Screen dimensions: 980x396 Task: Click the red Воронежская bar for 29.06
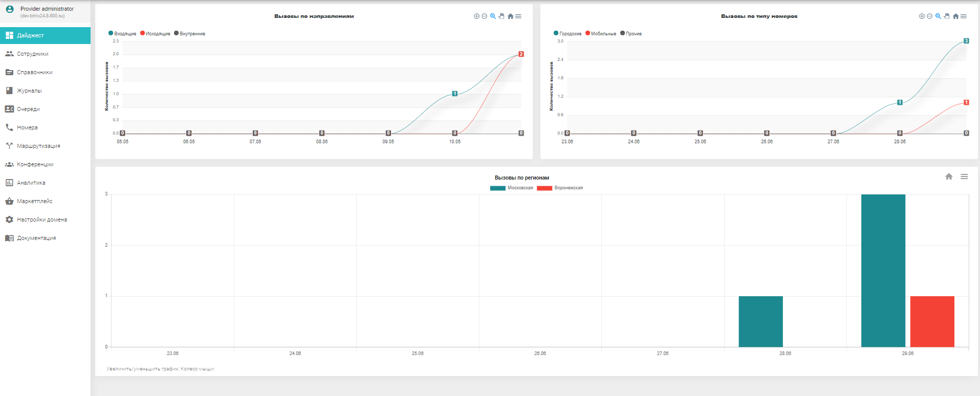[x=932, y=321]
